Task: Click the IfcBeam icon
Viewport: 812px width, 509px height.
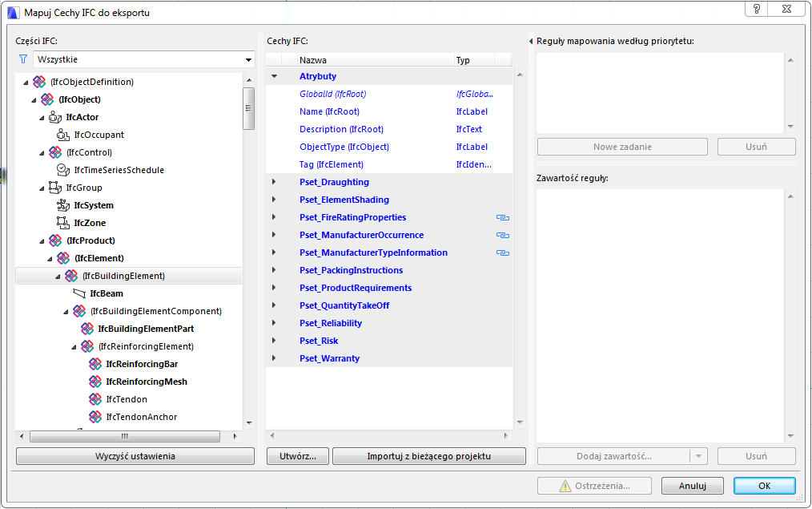Action: click(78, 293)
